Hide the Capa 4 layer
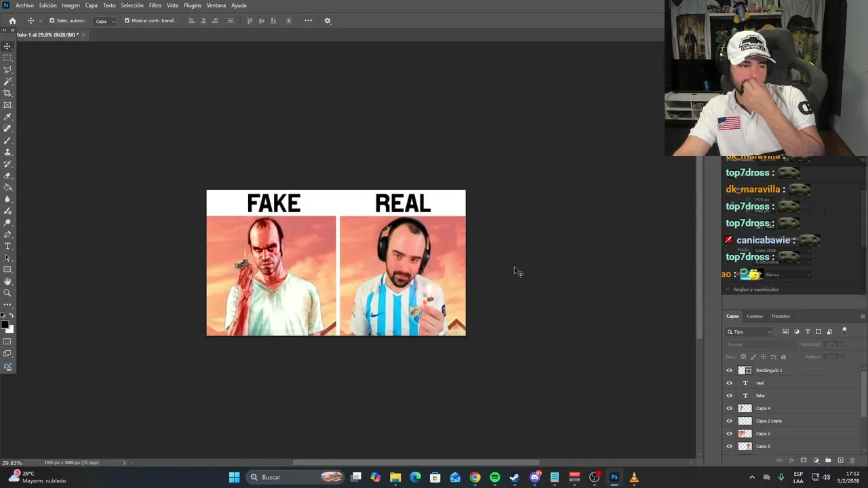 [x=729, y=408]
